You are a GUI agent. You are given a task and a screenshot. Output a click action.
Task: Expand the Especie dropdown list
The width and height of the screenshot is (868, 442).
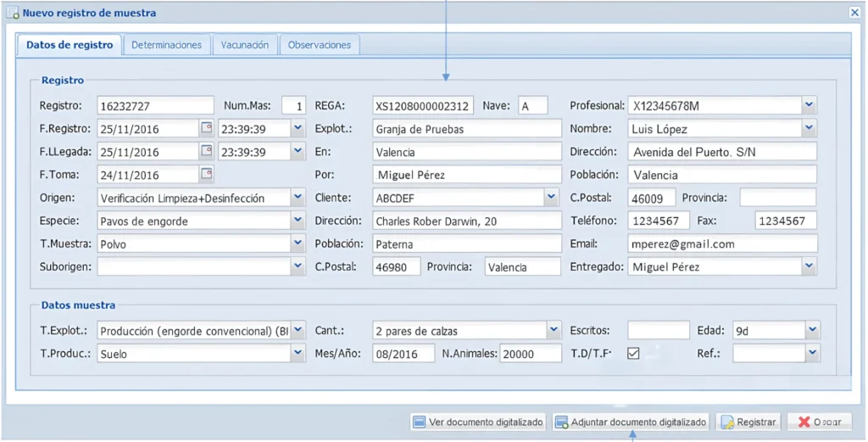(298, 221)
